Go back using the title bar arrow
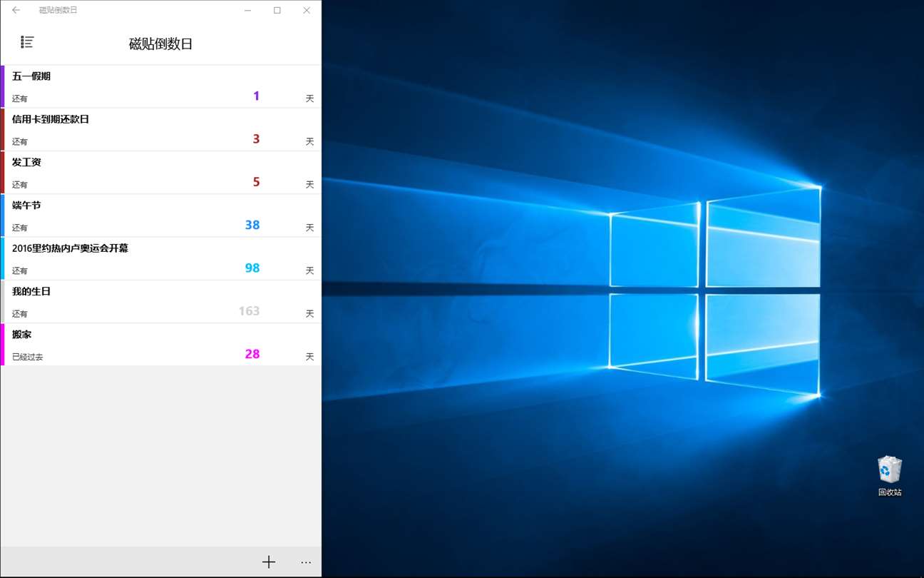The height and width of the screenshot is (578, 924). tap(16, 10)
